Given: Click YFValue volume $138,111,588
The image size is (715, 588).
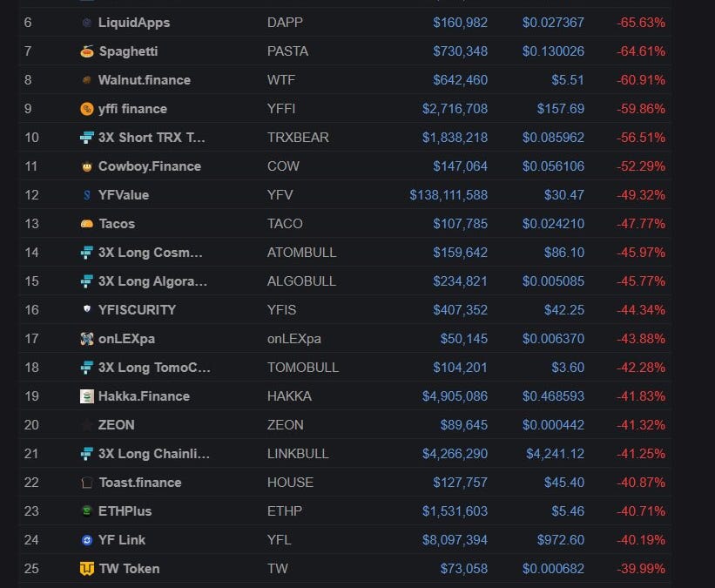Looking at the screenshot, I should click(x=449, y=195).
